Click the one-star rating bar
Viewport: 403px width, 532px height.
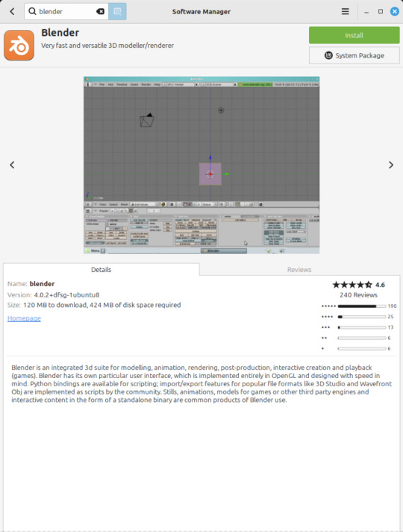click(362, 348)
